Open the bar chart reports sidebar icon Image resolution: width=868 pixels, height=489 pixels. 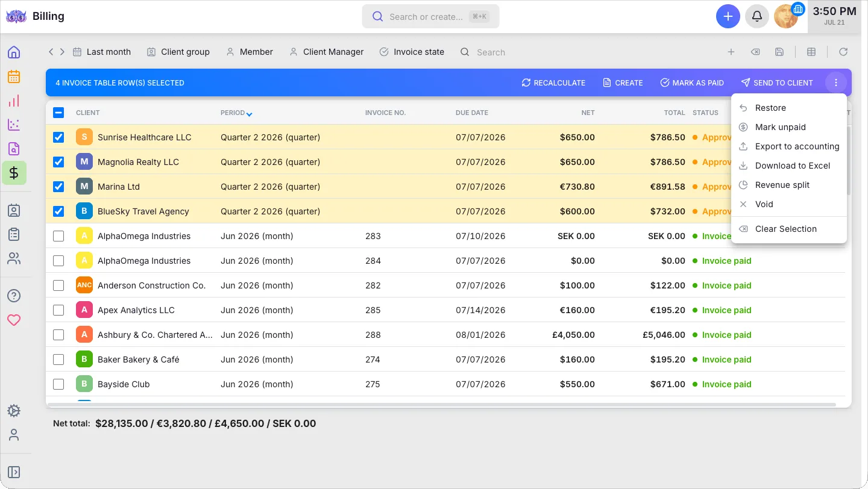point(14,101)
